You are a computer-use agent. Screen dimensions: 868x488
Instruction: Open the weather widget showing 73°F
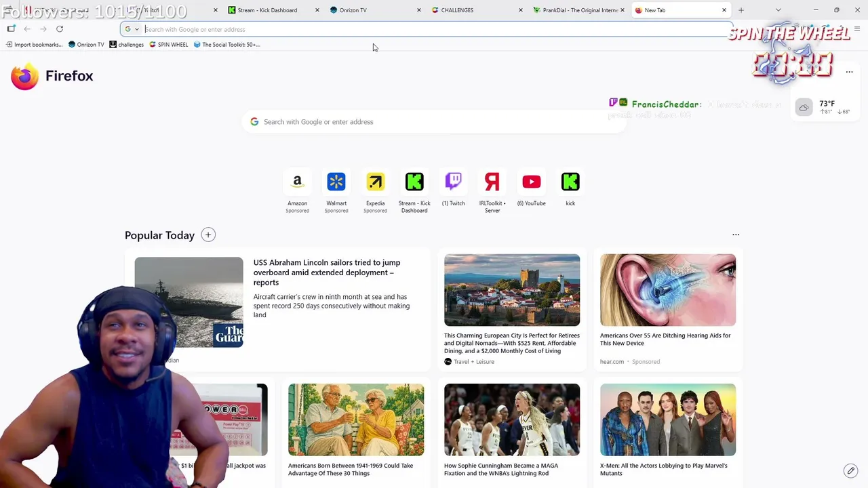coord(825,107)
